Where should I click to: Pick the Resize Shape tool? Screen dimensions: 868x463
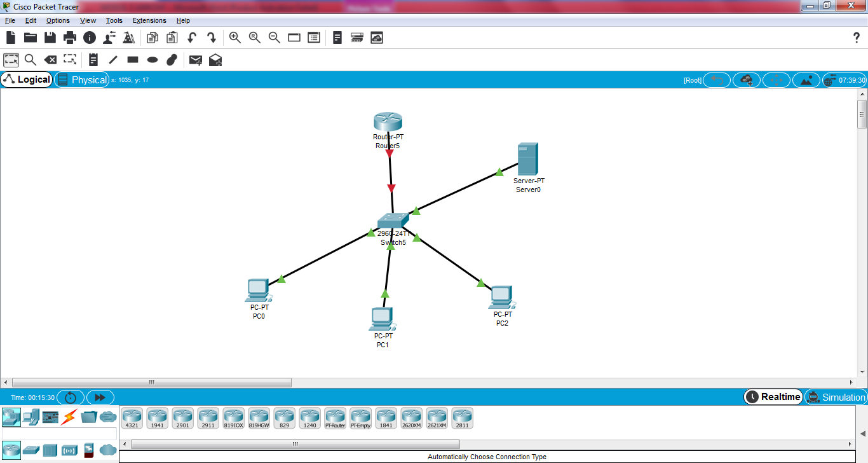70,60
